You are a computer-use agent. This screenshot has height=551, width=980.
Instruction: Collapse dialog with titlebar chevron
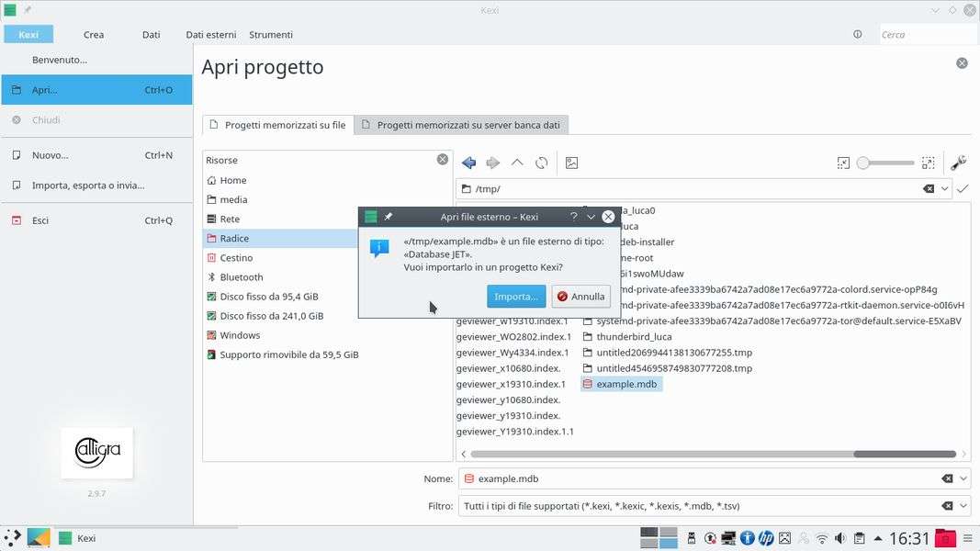pos(591,216)
